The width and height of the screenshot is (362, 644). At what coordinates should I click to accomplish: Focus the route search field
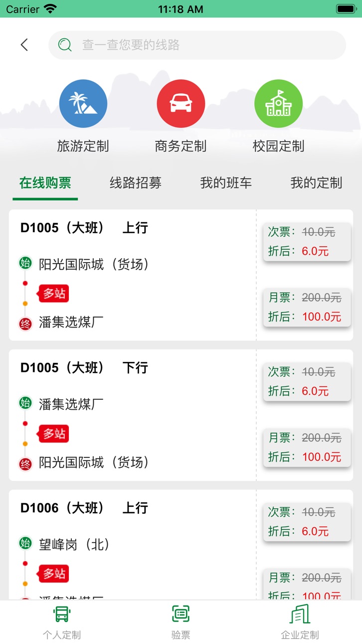(197, 45)
